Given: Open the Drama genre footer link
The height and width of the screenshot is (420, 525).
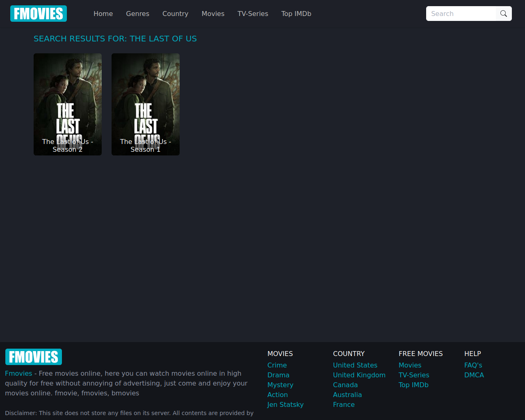Looking at the screenshot, I should click(278, 375).
